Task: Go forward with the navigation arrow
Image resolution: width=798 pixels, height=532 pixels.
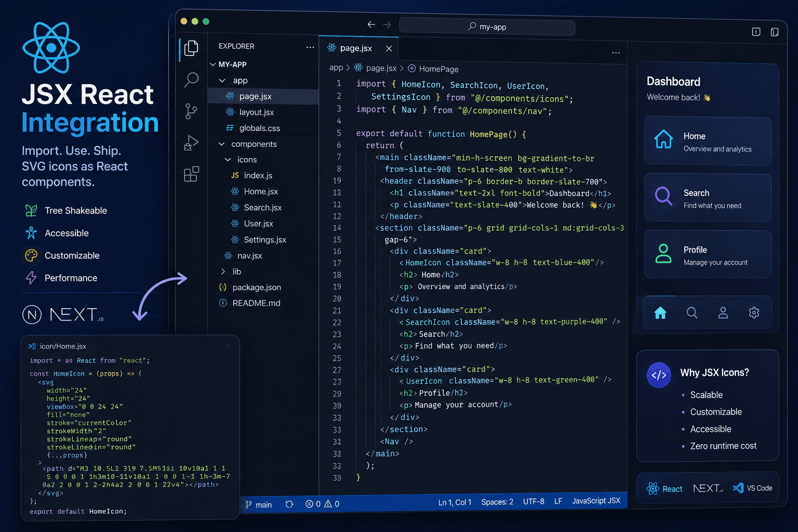Action: pos(387,24)
